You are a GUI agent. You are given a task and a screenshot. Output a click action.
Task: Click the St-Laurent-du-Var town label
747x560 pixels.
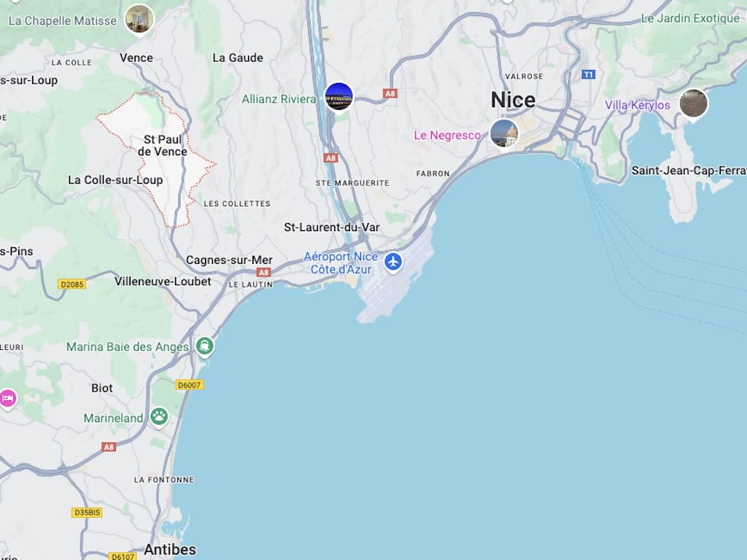coord(332,227)
